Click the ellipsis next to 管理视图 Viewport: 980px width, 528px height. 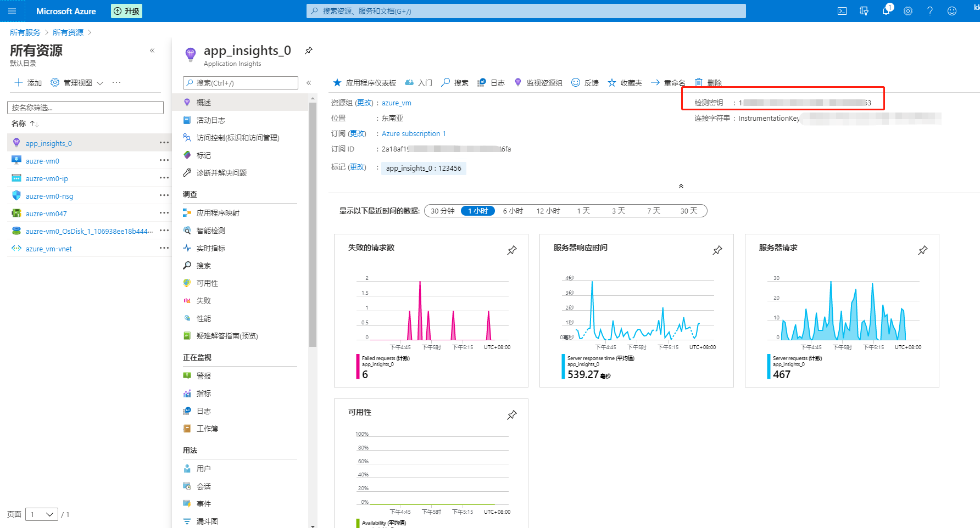click(116, 82)
